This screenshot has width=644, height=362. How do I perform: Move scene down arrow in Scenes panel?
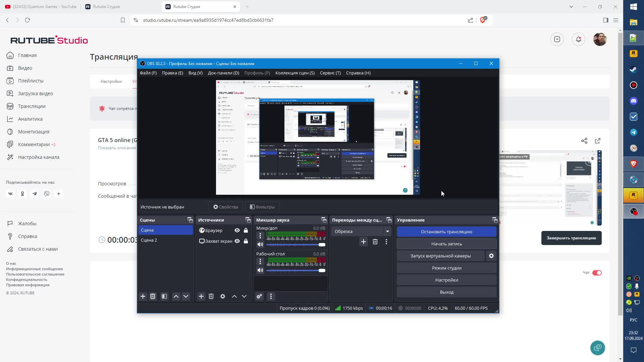pyautogui.click(x=185, y=296)
